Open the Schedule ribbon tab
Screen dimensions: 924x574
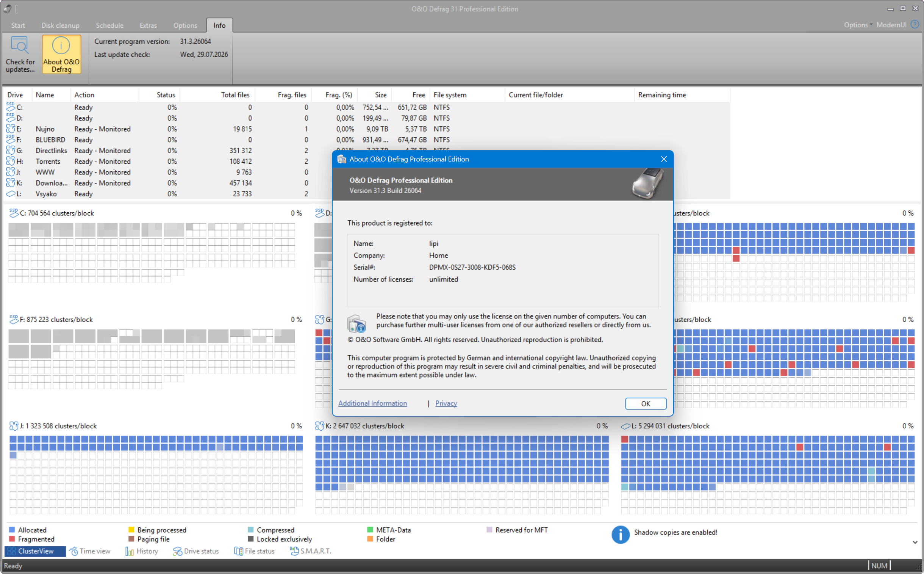(109, 25)
